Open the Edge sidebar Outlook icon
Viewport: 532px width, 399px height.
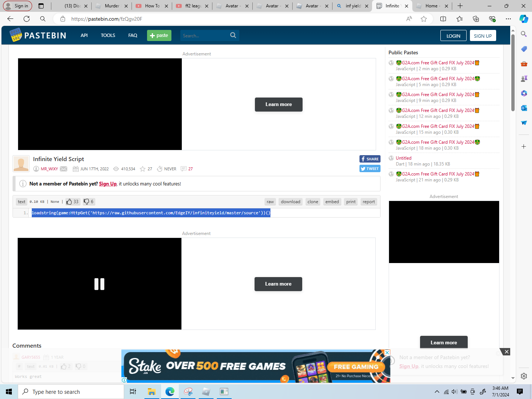(x=524, y=108)
